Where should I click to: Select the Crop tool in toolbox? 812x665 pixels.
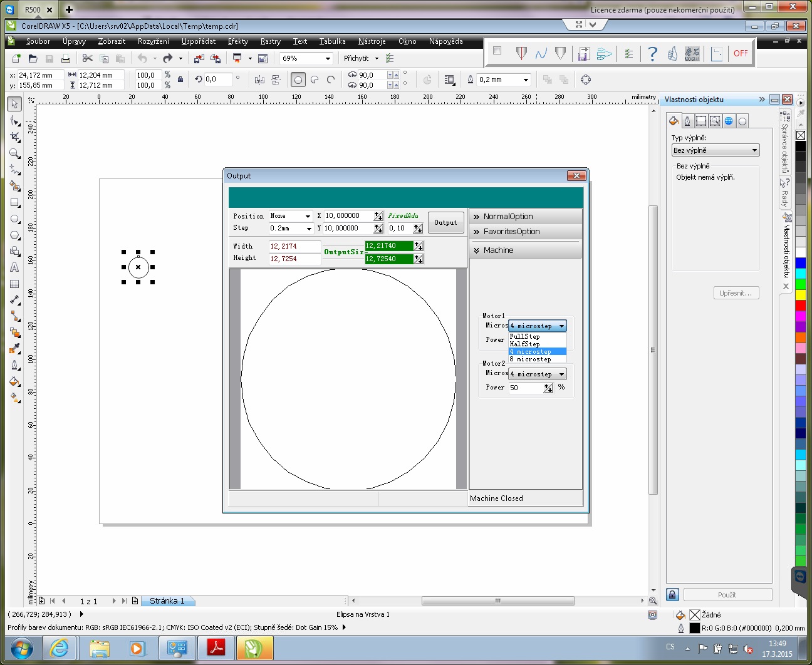pos(14,137)
